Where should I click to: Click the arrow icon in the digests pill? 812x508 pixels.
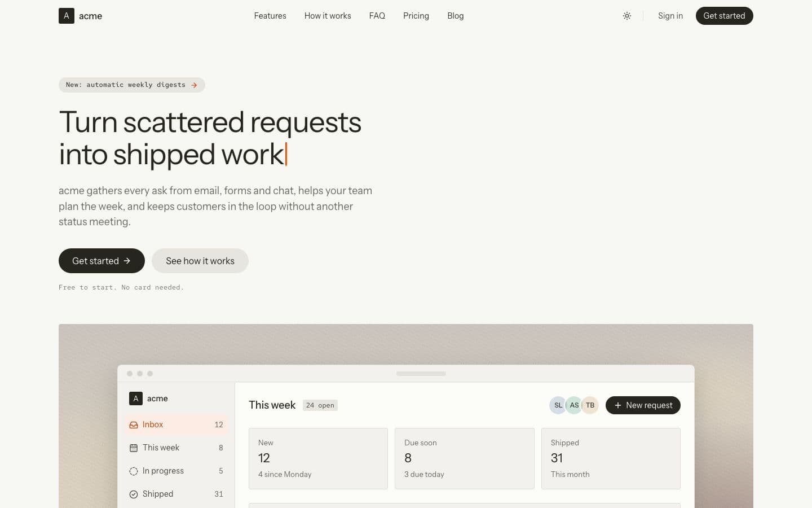point(194,85)
